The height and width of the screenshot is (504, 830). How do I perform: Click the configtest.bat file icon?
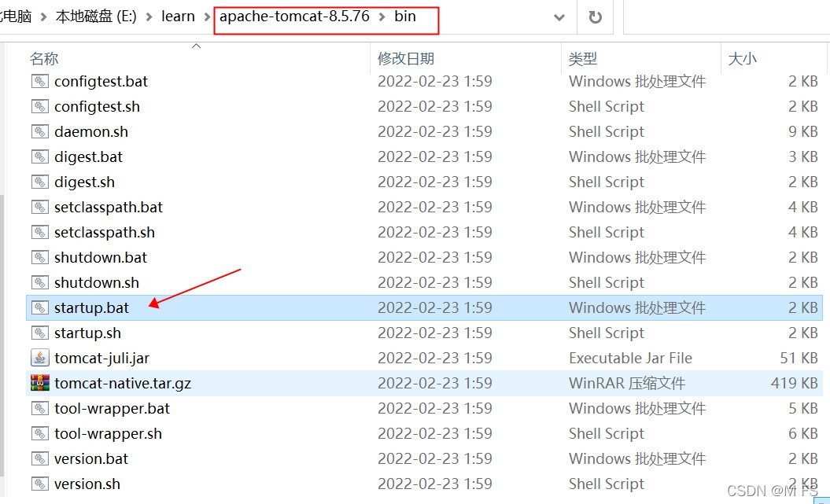coord(39,82)
